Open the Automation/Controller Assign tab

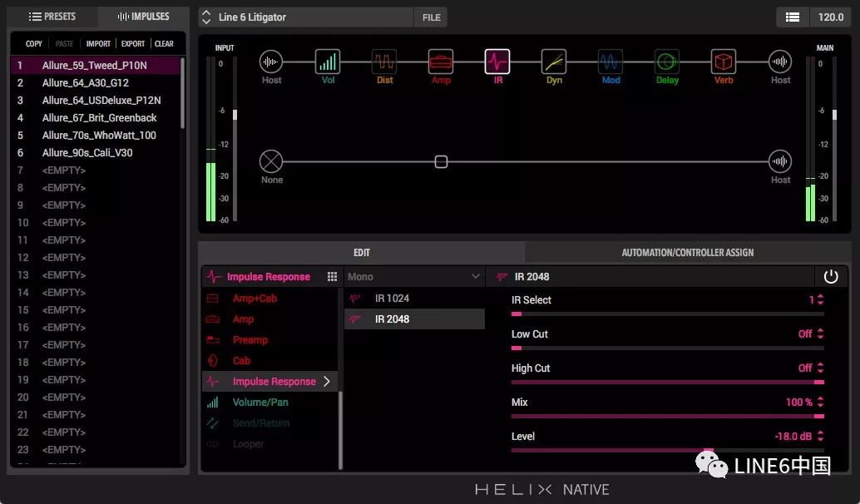click(688, 253)
